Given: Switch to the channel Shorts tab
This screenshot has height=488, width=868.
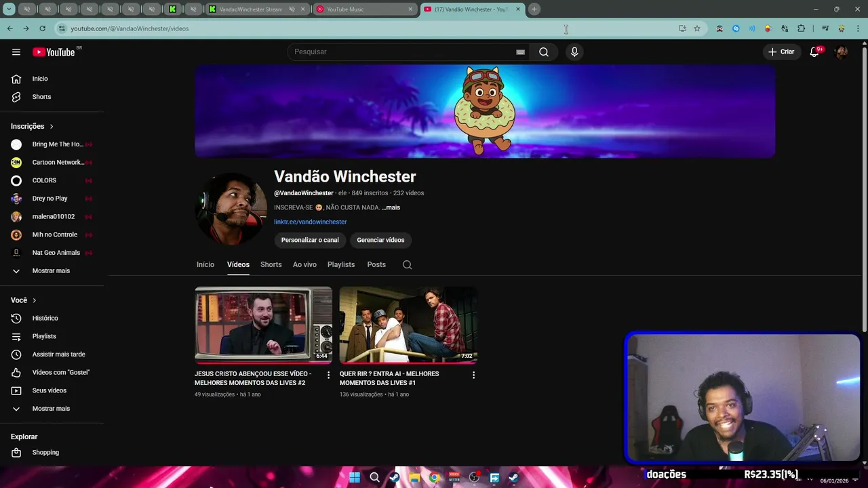Looking at the screenshot, I should tap(271, 264).
